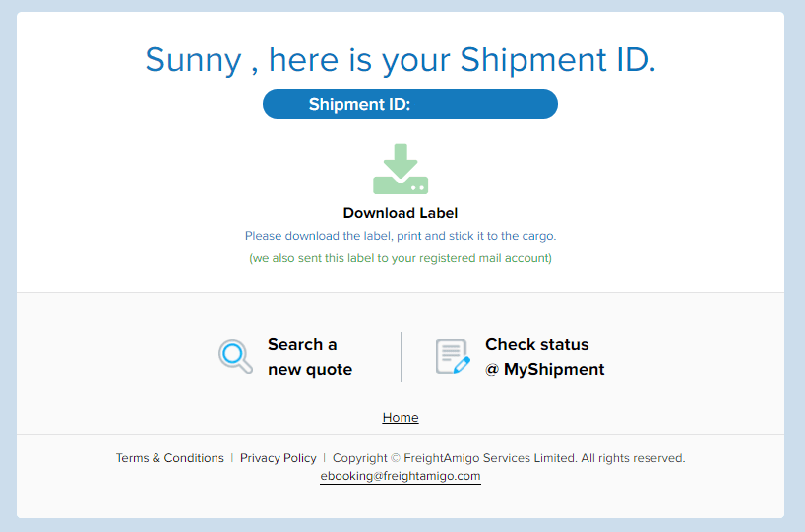Viewport: 805px width, 532px height.
Task: Click the 'new quote' text line
Action: click(x=310, y=370)
